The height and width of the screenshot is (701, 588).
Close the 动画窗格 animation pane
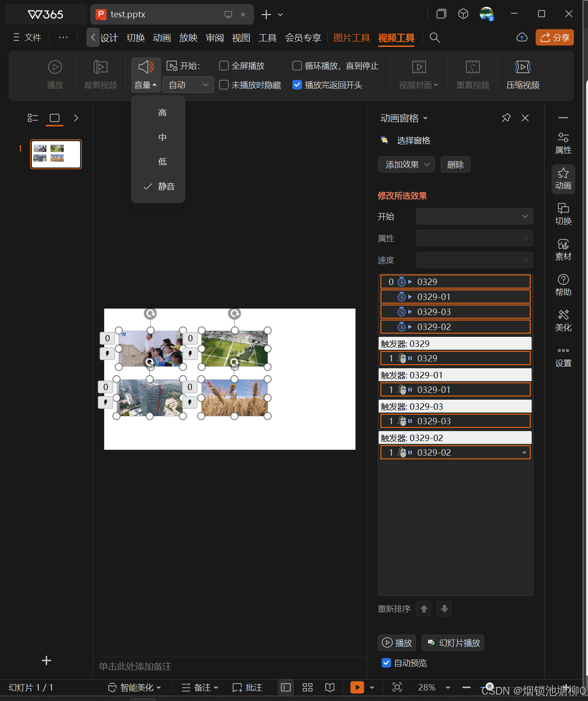[x=525, y=118]
